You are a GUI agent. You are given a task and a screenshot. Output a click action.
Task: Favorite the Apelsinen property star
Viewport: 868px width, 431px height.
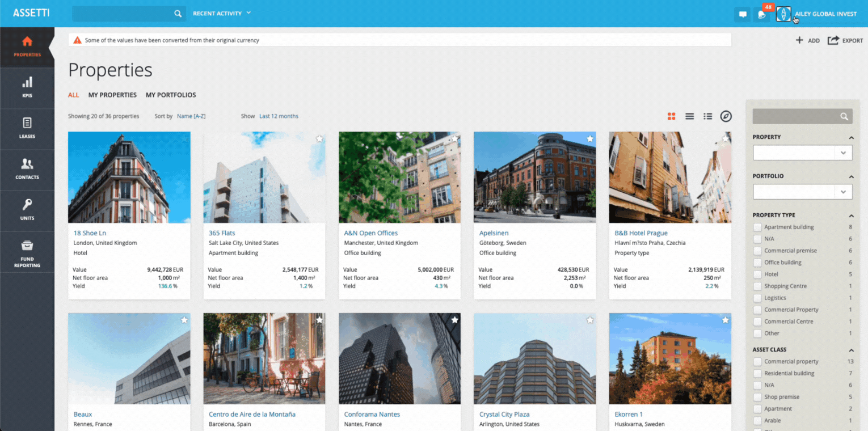pyautogui.click(x=590, y=138)
